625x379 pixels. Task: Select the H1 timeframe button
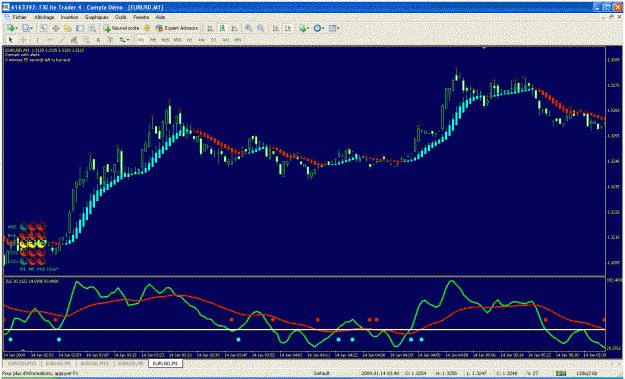tap(190, 39)
